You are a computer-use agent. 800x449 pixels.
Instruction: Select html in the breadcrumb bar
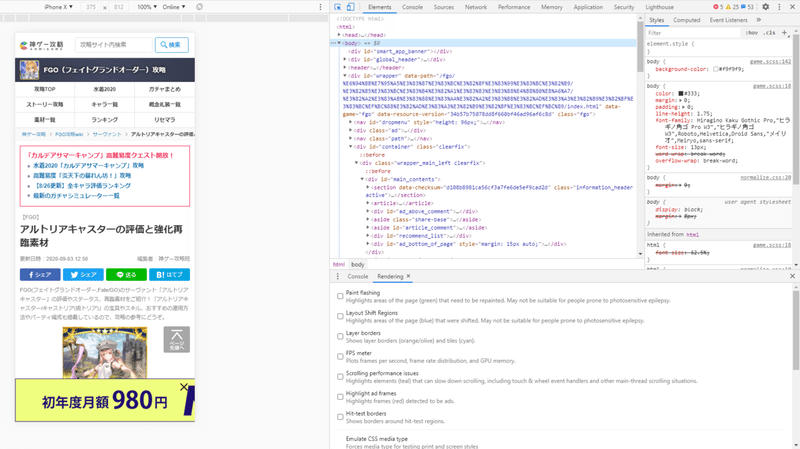[338, 264]
